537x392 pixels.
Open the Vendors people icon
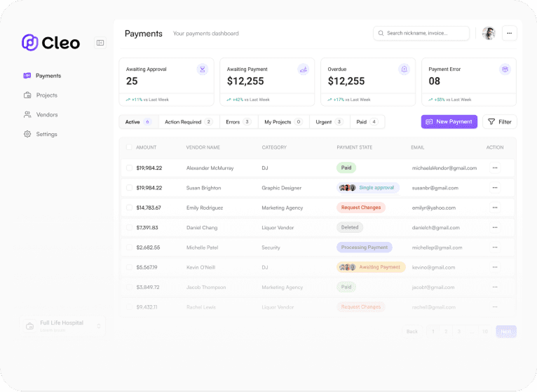click(27, 114)
